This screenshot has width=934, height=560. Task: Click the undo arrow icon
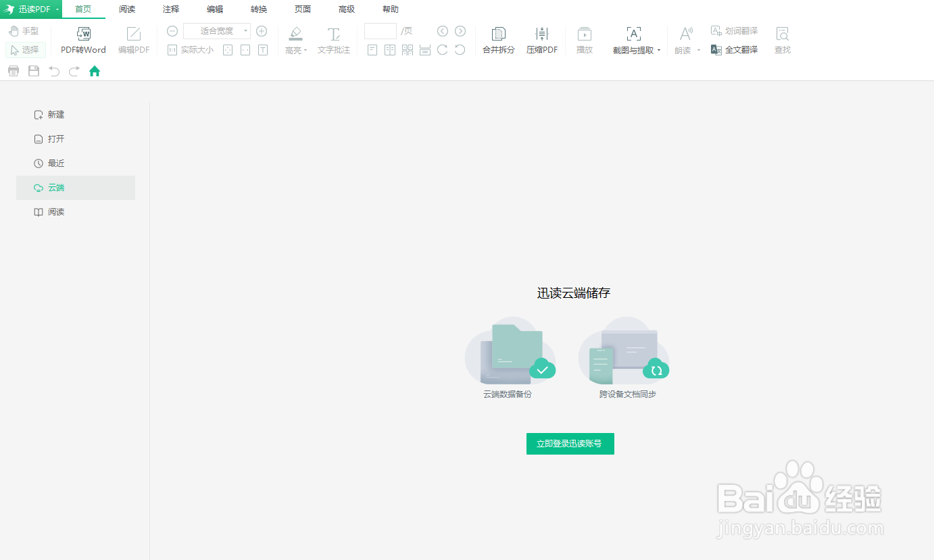pyautogui.click(x=54, y=71)
